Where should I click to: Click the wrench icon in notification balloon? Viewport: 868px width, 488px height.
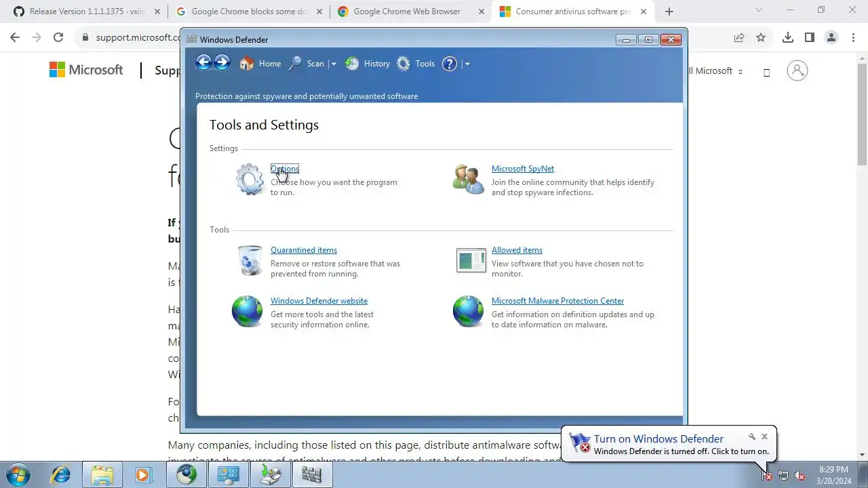click(751, 436)
